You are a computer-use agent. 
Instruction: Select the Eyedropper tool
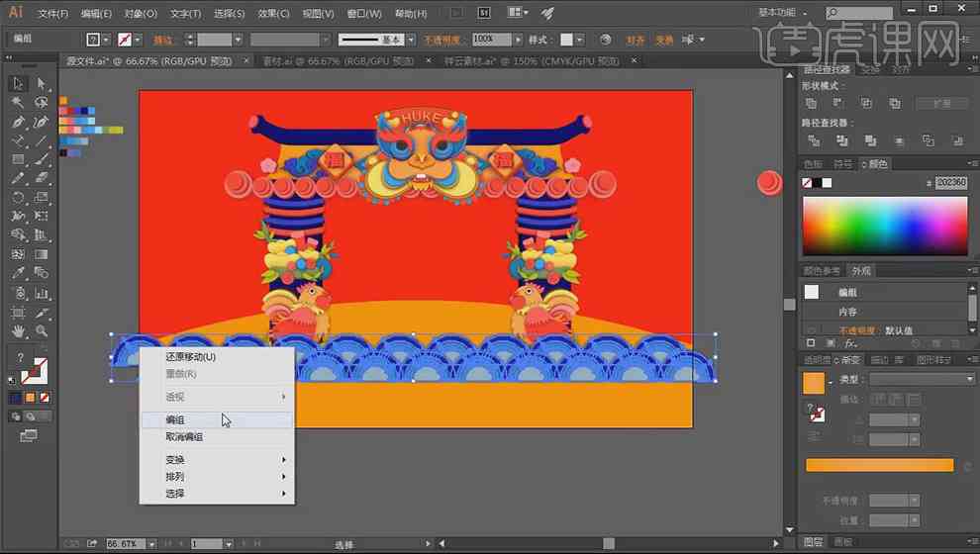pyautogui.click(x=18, y=274)
